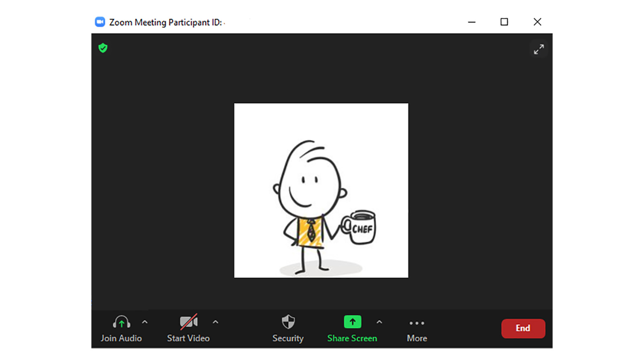
Task: Open share options caret next to Share Screen
Action: pos(379,322)
